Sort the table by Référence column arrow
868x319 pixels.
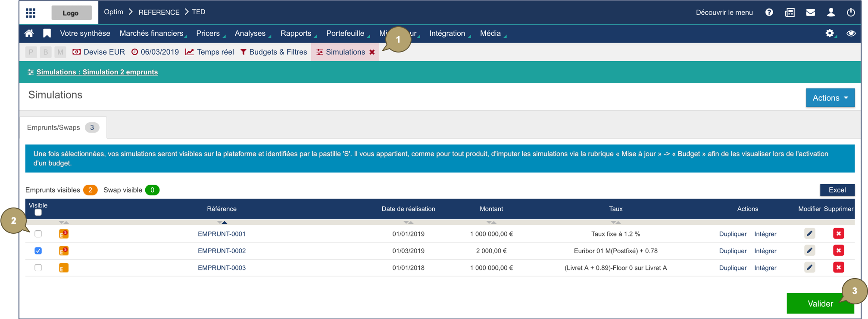[x=222, y=222]
